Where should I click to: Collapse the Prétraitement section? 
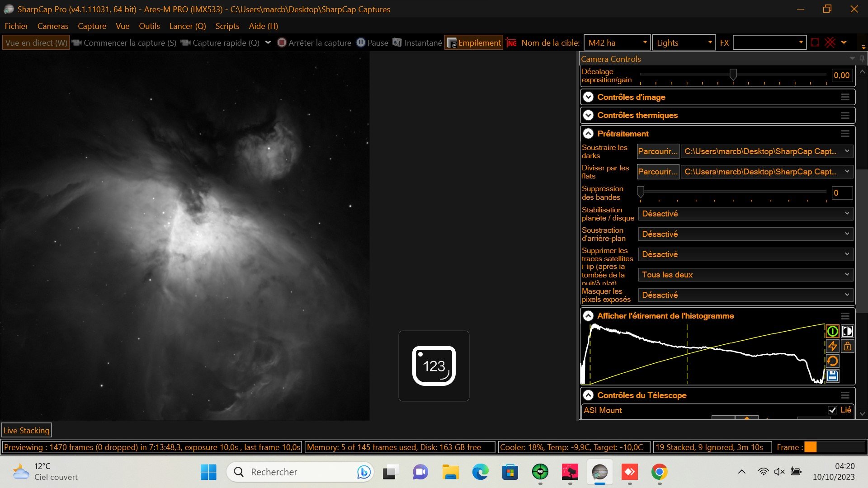tap(588, 134)
